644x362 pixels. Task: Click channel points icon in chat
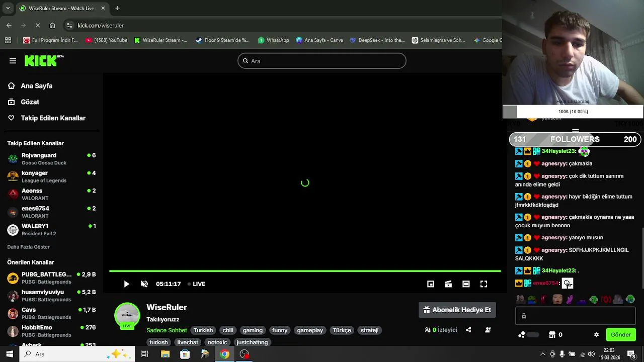[x=522, y=335]
